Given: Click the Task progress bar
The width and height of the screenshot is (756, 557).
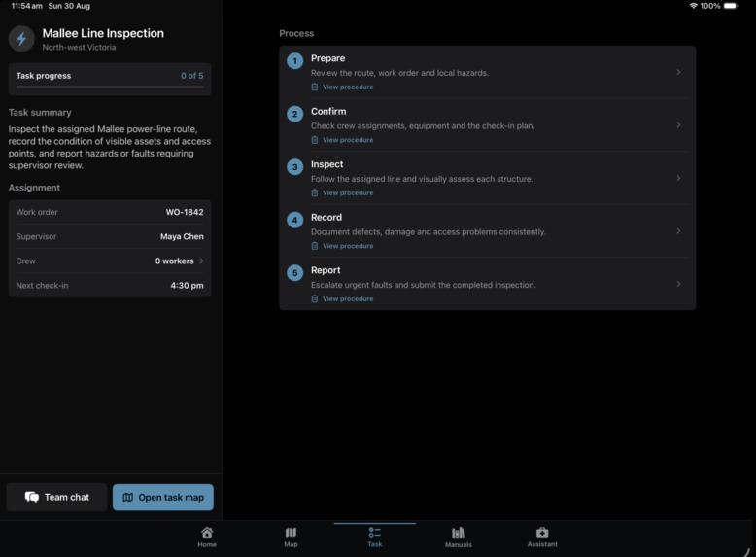Looking at the screenshot, I should 110,87.
